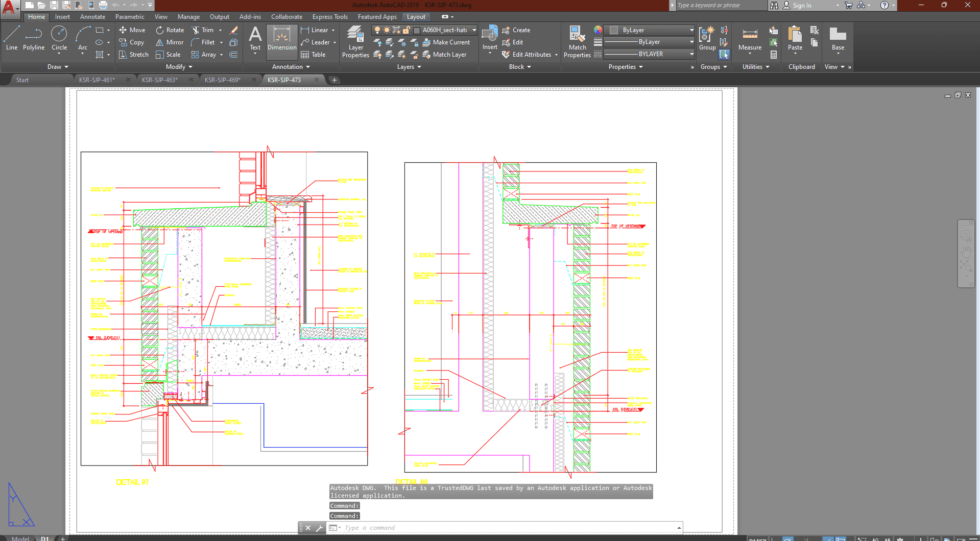
Task: Open the A060H_sect-hatch layer dropdown
Action: 474,30
